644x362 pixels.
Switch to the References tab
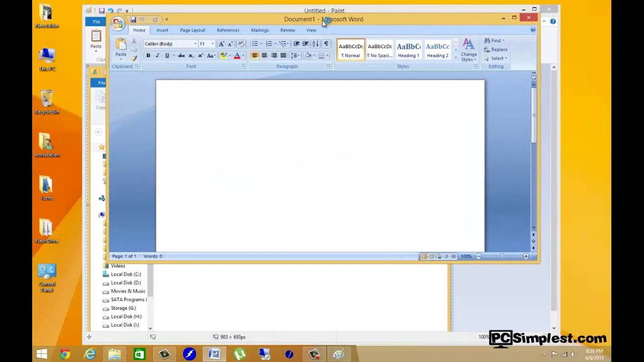[228, 30]
